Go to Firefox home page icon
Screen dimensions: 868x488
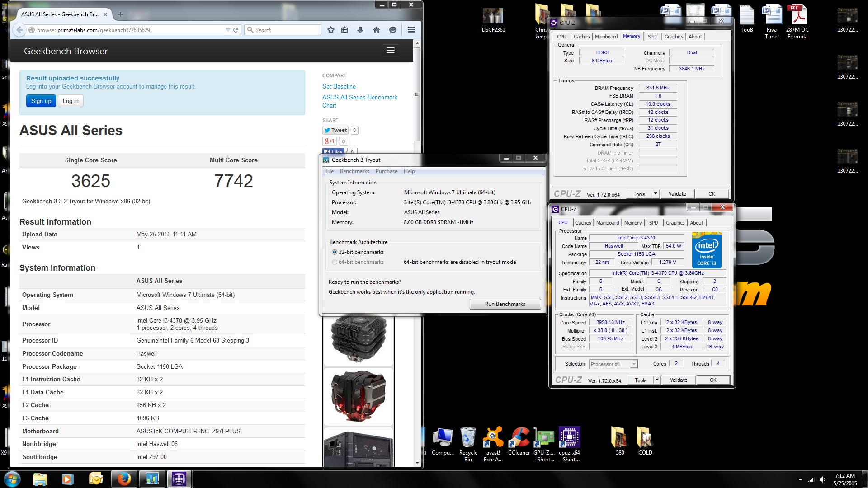(377, 30)
